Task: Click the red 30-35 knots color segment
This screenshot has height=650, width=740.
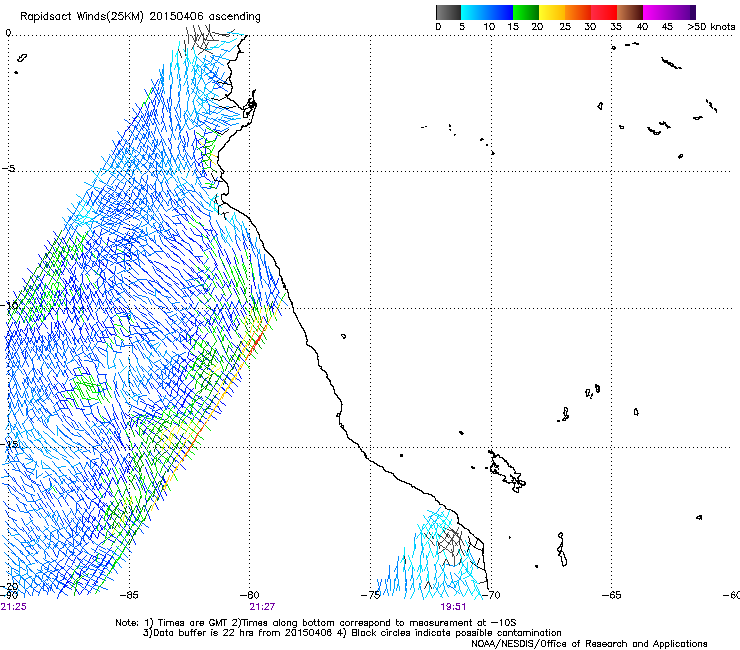Action: coord(604,12)
